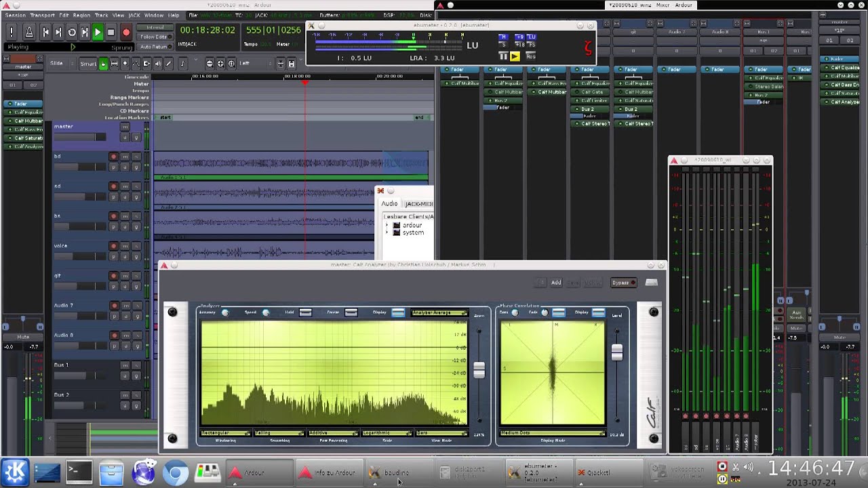
Task: Select the pencil draw tool
Action: [169, 64]
